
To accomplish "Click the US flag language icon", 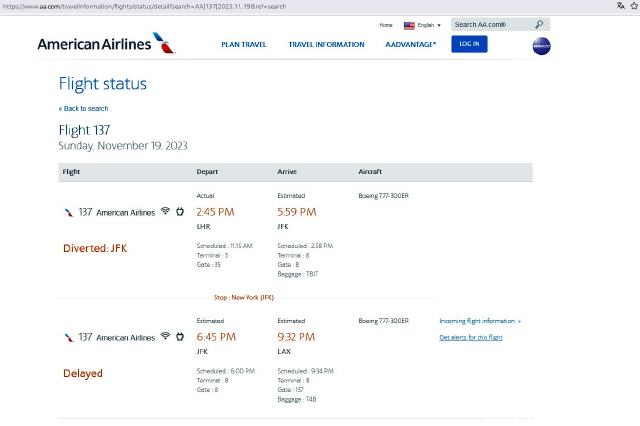I will pyautogui.click(x=409, y=25).
